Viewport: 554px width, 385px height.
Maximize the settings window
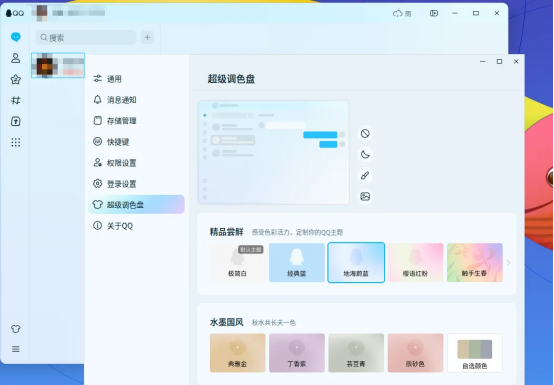499,61
